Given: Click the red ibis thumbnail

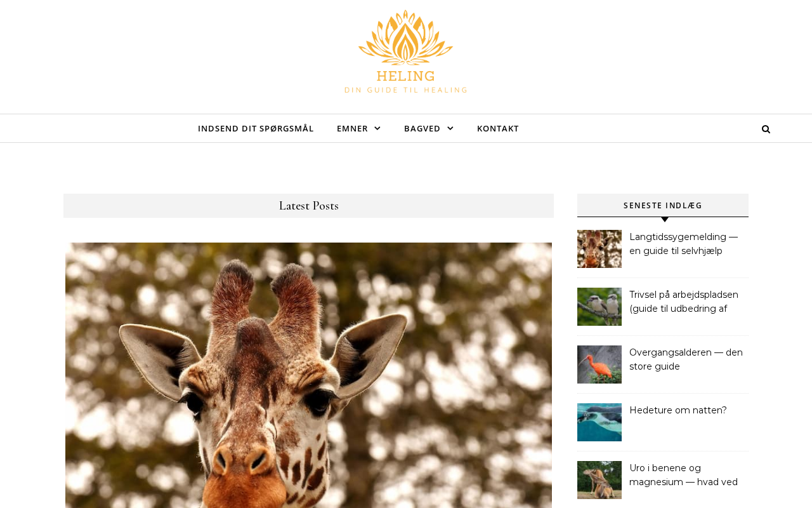Looking at the screenshot, I should pos(599,364).
